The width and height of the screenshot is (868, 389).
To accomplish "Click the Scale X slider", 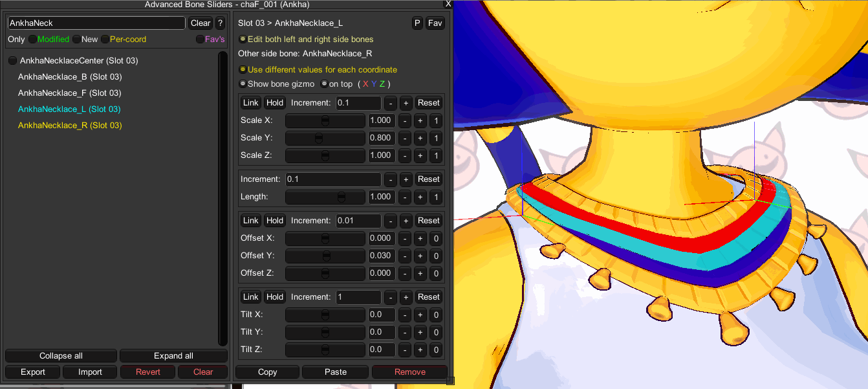I will point(325,120).
